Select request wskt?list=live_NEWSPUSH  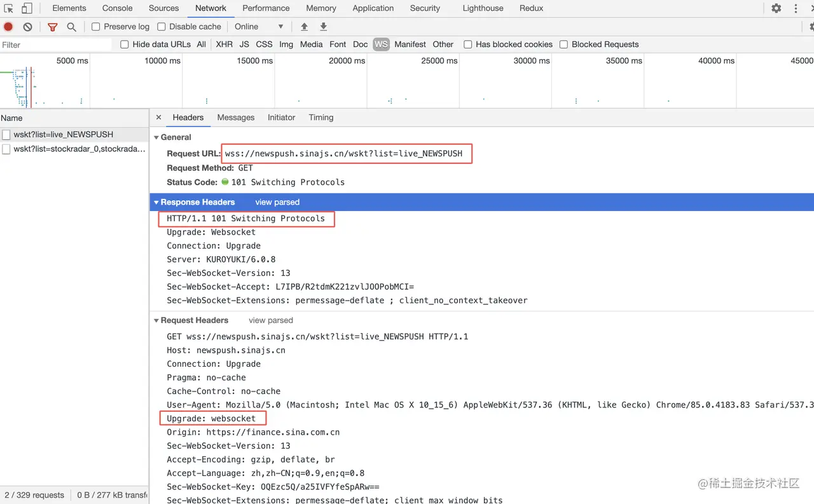coord(74,135)
